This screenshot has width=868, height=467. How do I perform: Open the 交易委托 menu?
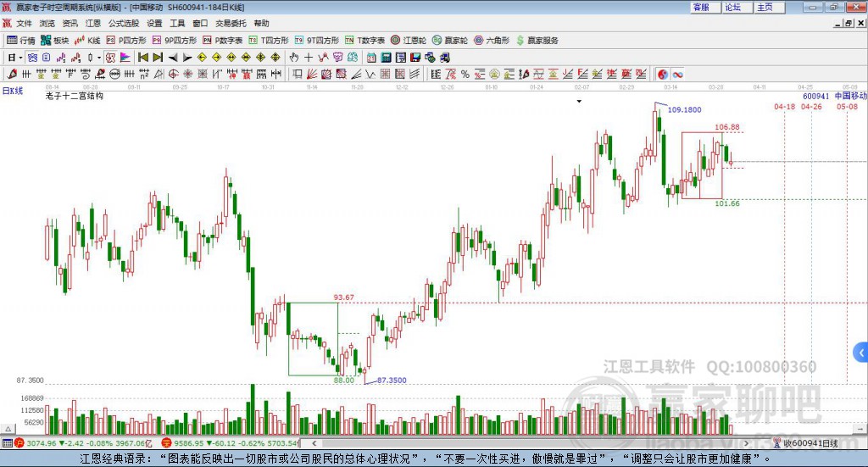[x=231, y=23]
